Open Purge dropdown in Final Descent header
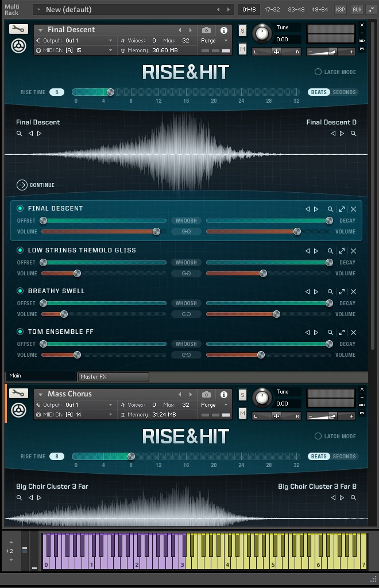 [226, 41]
